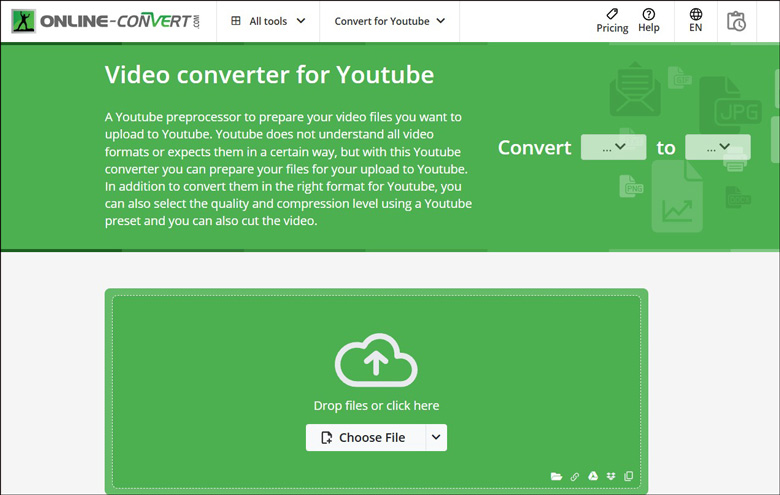Import from Google Drive icon
The width and height of the screenshot is (780, 495).
click(x=593, y=476)
